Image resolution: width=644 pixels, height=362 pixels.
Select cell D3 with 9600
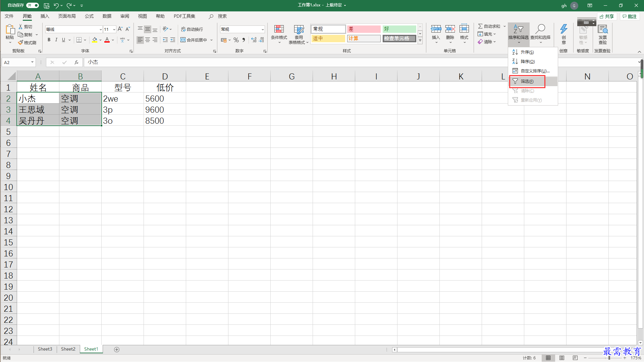(165, 110)
